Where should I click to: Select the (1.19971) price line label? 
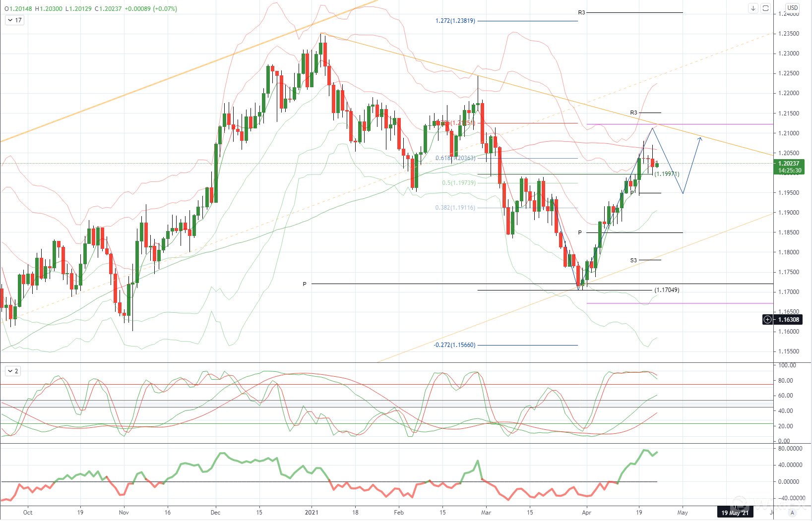pyautogui.click(x=667, y=174)
